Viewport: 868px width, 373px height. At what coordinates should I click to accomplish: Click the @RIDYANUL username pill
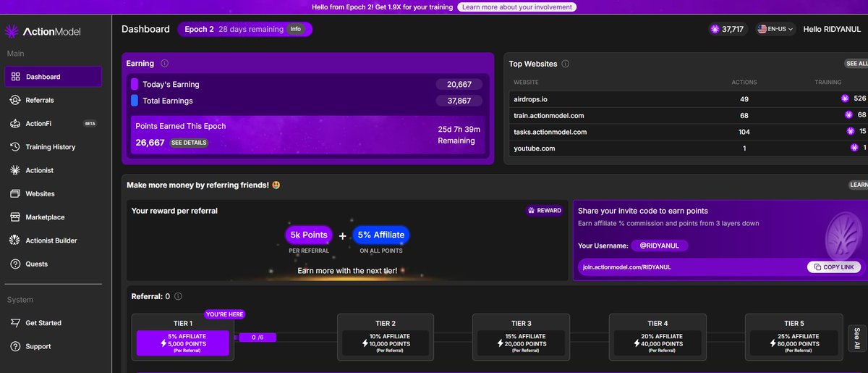(x=659, y=246)
